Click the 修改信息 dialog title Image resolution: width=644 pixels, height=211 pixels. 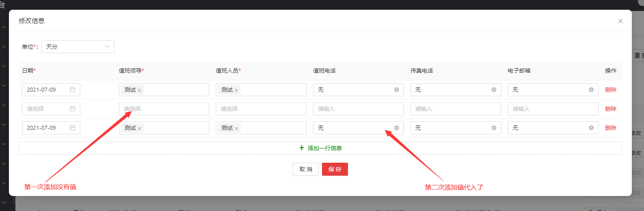coord(32,21)
